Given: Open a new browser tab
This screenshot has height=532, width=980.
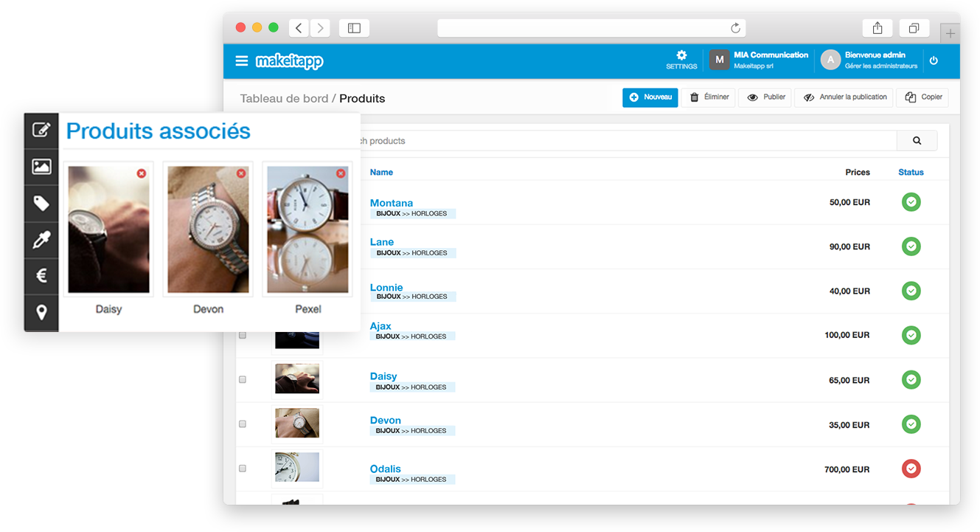Looking at the screenshot, I should click(x=951, y=33).
